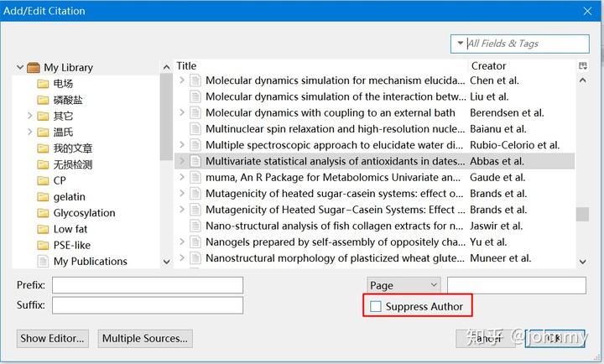Viewport: 604px width, 364px height.
Task: Click the folder icon next to 无损检测
Action: coord(43,165)
